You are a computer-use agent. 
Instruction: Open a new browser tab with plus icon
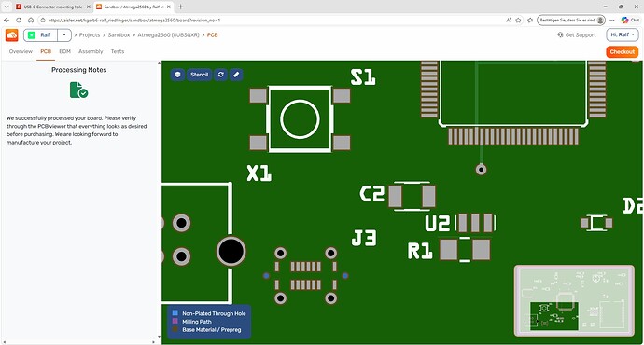(181, 7)
